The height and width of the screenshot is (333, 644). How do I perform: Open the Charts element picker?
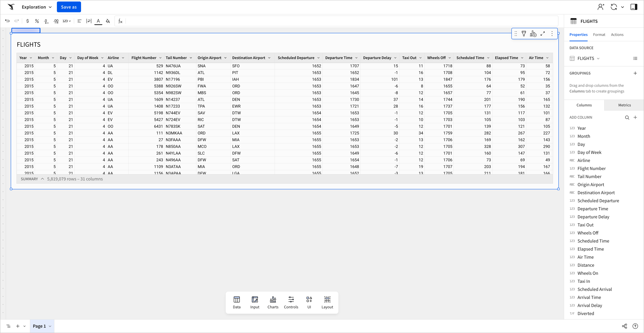tap(273, 302)
